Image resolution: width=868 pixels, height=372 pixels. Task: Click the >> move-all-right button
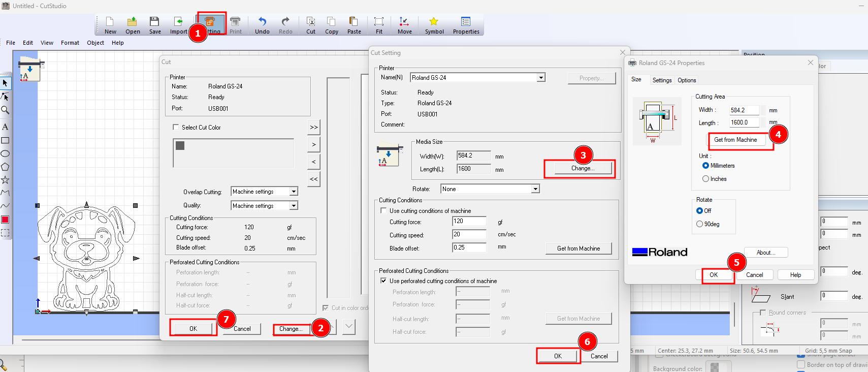314,128
